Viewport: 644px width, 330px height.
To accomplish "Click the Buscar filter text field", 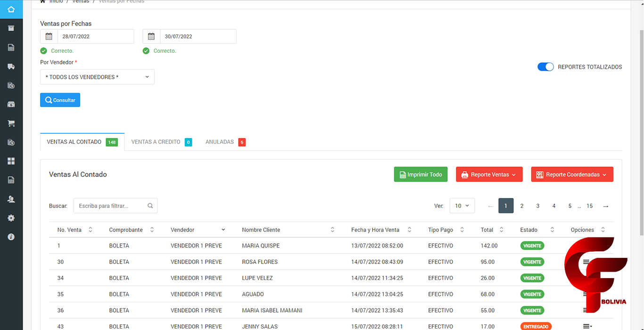I will pyautogui.click(x=111, y=206).
